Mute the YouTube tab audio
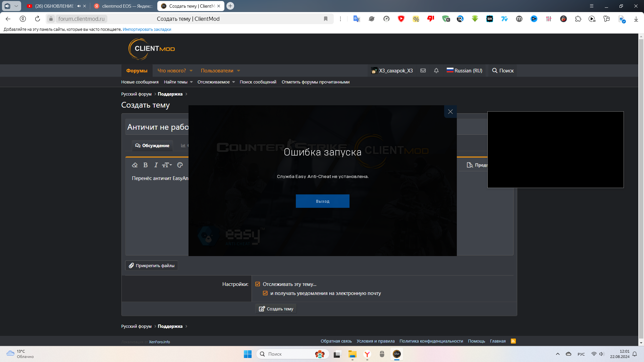Image resolution: width=644 pixels, height=362 pixels. tap(79, 6)
